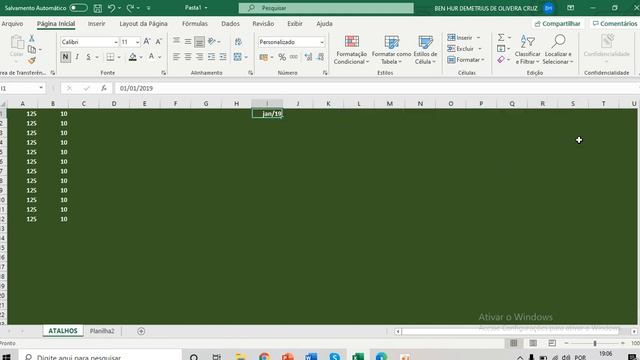Select the Planilha2 sheet tab
Viewport: 640px width, 360px height.
tap(102, 331)
